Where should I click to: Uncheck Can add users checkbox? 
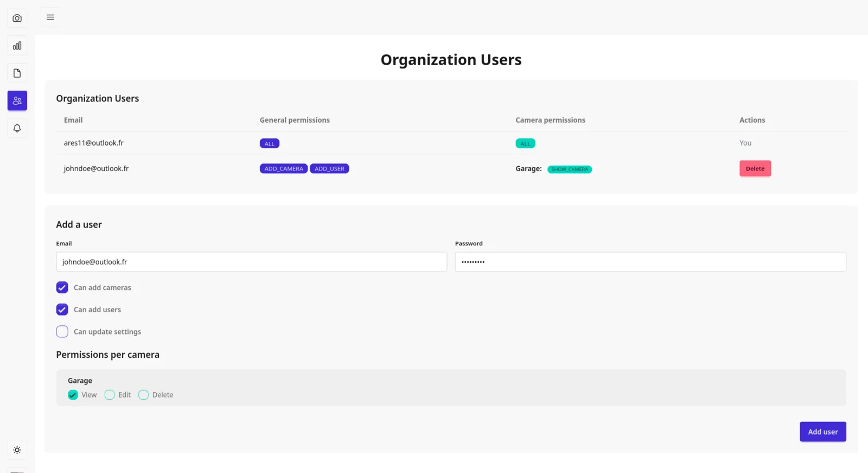pos(62,310)
